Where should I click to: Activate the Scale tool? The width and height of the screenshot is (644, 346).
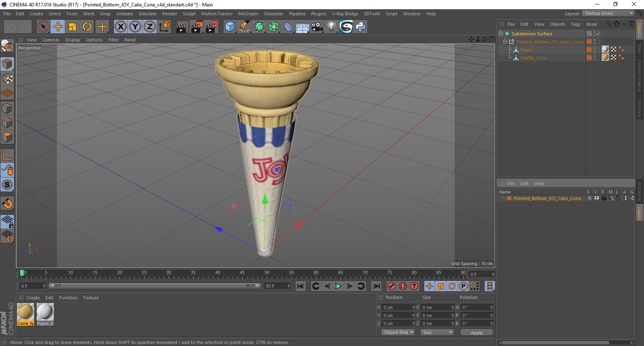(x=72, y=27)
